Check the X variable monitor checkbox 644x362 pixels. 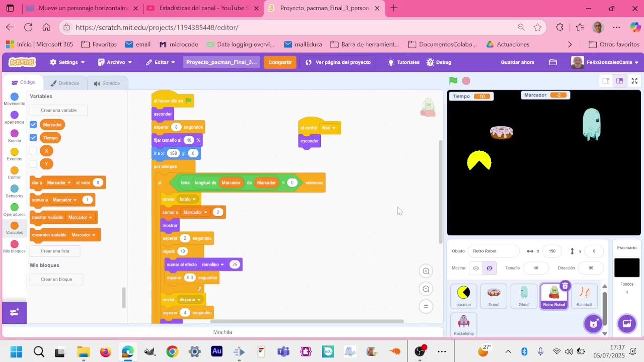click(x=33, y=151)
